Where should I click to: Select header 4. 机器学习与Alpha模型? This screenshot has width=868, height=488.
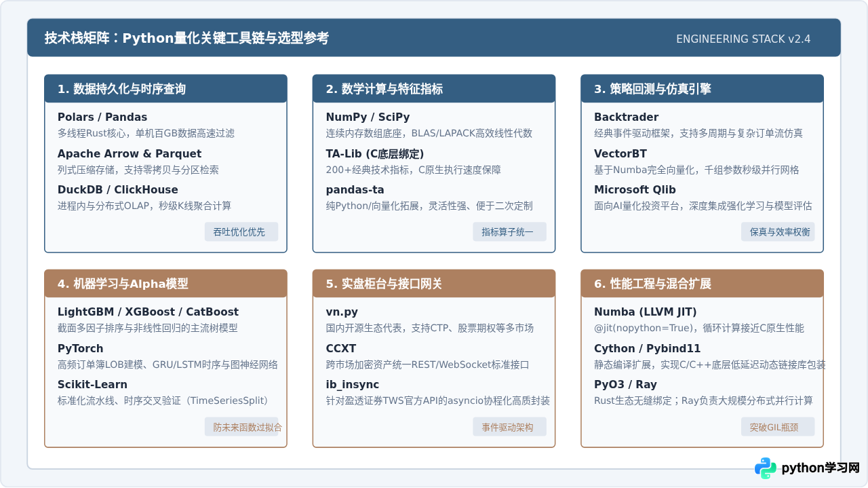click(x=165, y=284)
